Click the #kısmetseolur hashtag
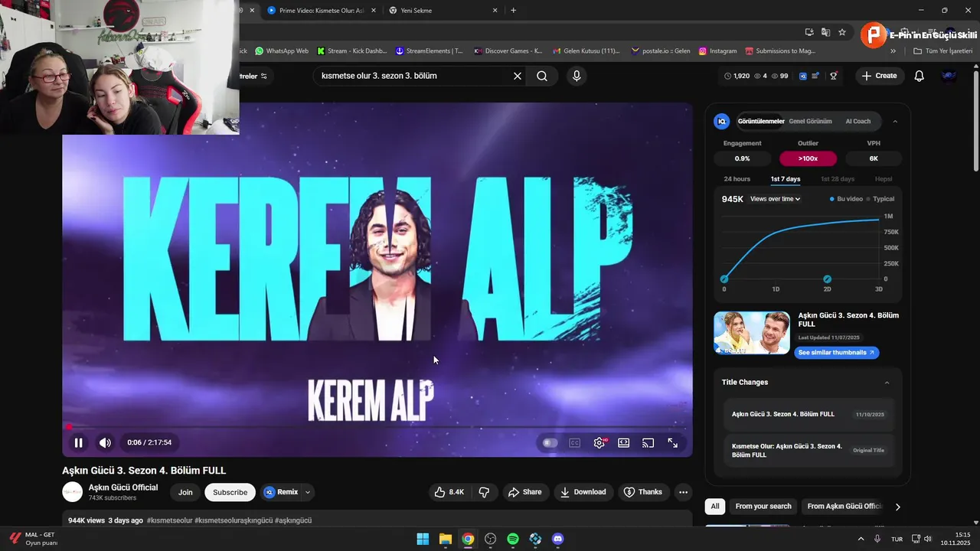 coord(169,520)
